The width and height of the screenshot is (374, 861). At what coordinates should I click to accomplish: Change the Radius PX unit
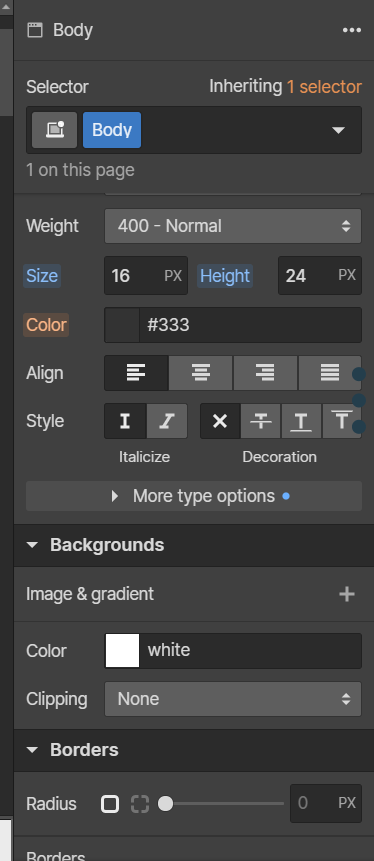click(x=347, y=803)
